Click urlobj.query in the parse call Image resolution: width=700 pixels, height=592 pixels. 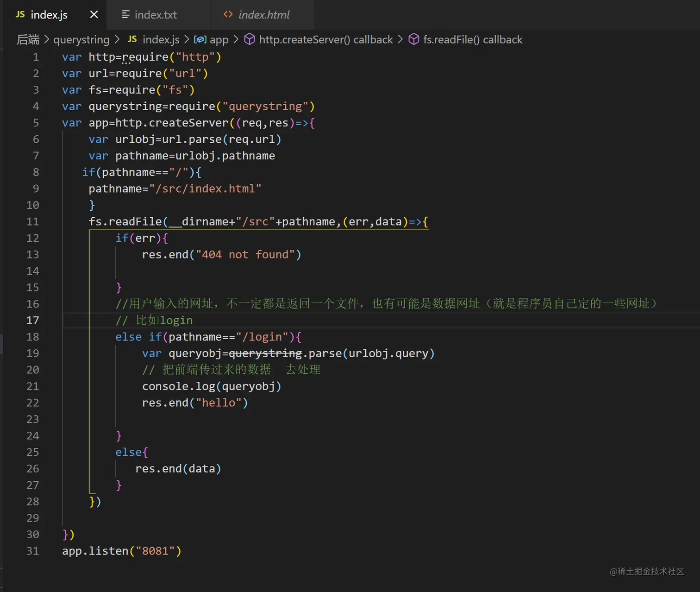click(x=389, y=353)
